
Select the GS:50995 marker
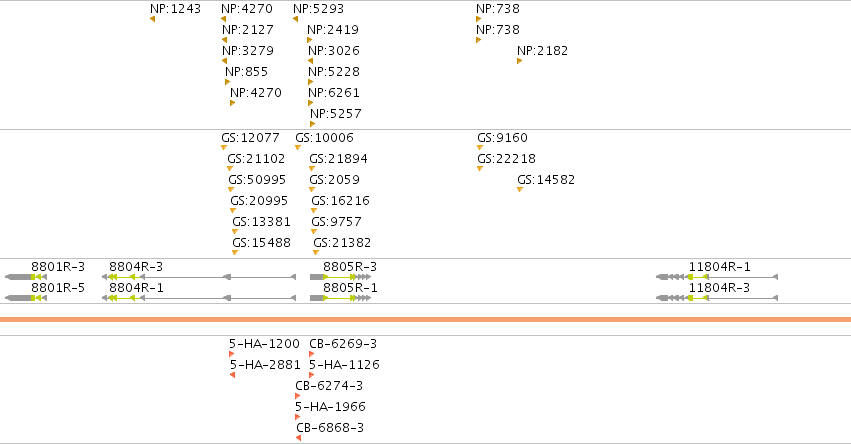[231, 190]
